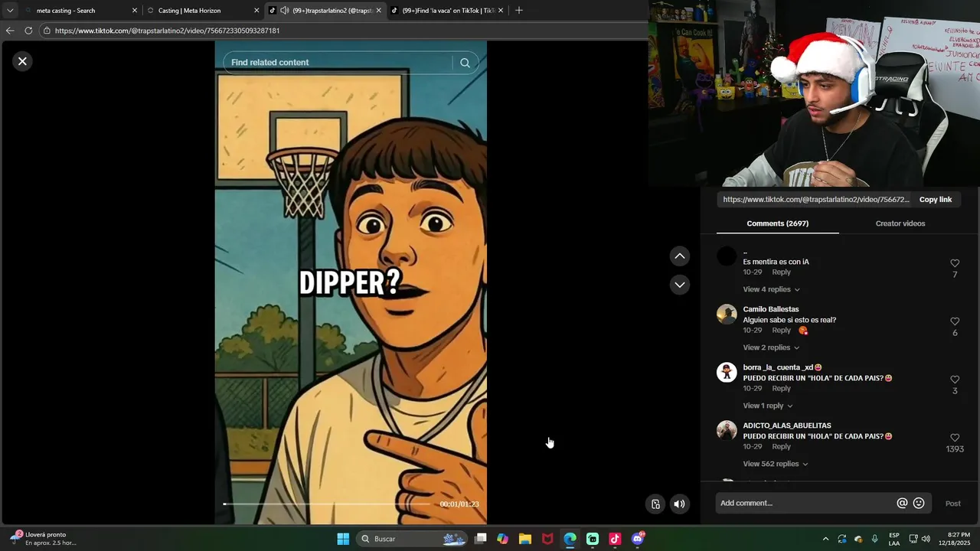
Task: Open ADICTO_ALAS_ABUELITAS' profile avatar
Action: coord(727,430)
